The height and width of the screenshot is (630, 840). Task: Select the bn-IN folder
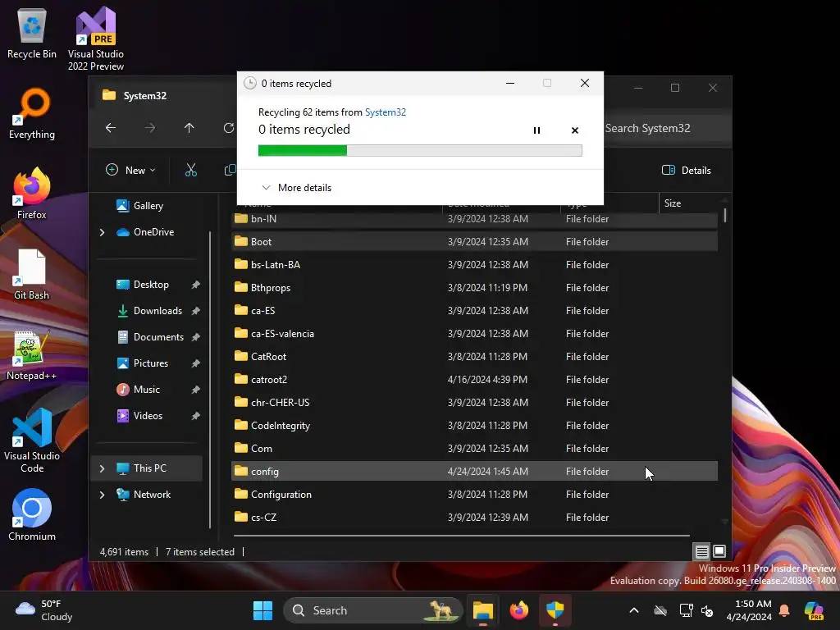[x=474, y=219]
